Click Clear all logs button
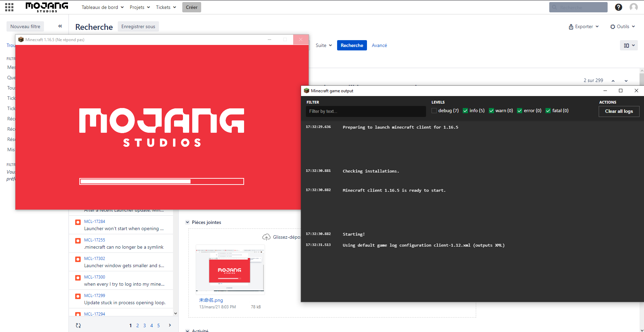This screenshot has width=644, height=332. [x=619, y=111]
